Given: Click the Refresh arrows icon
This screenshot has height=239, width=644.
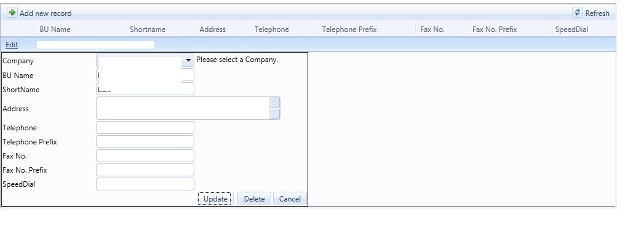Looking at the screenshot, I should (x=578, y=13).
